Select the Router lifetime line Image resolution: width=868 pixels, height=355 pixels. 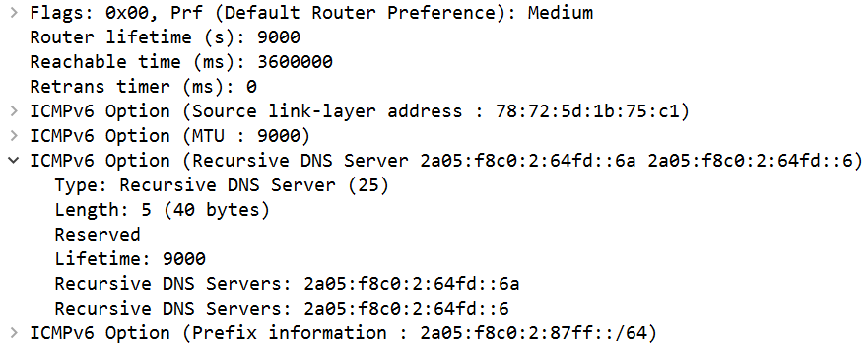pos(165,37)
